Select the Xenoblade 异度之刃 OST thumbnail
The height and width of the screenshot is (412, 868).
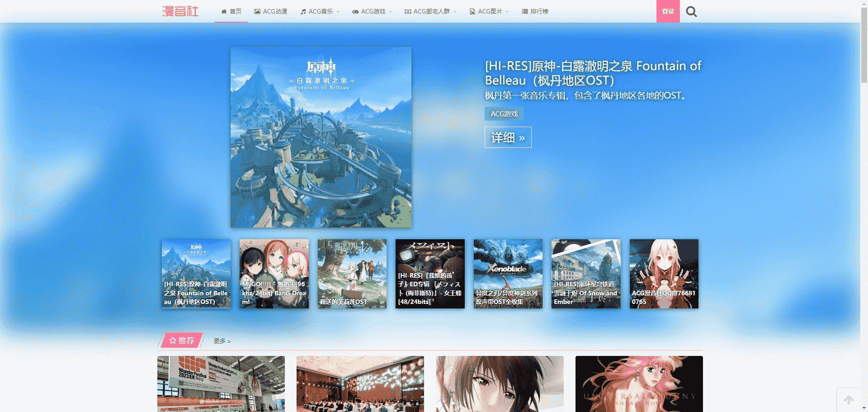click(508, 274)
